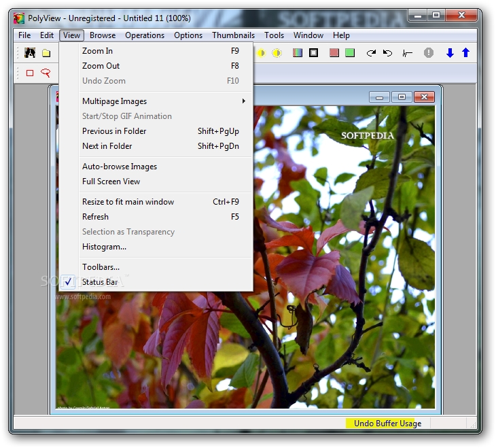Close the open View menu

[71, 35]
